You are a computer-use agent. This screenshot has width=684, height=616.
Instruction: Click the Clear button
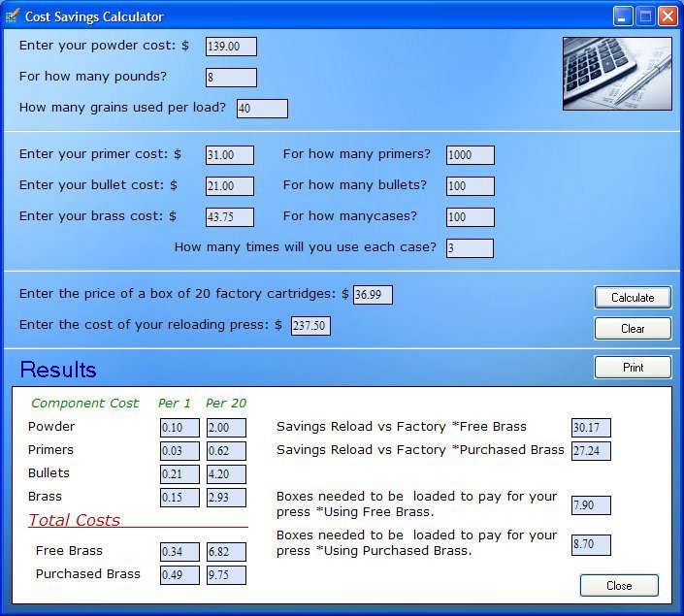pos(633,329)
